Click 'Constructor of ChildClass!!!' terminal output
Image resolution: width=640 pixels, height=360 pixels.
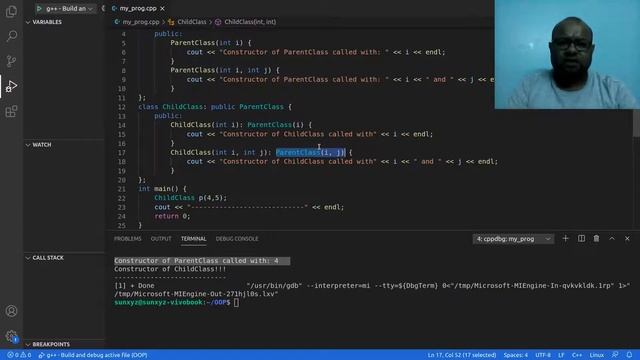[170, 269]
